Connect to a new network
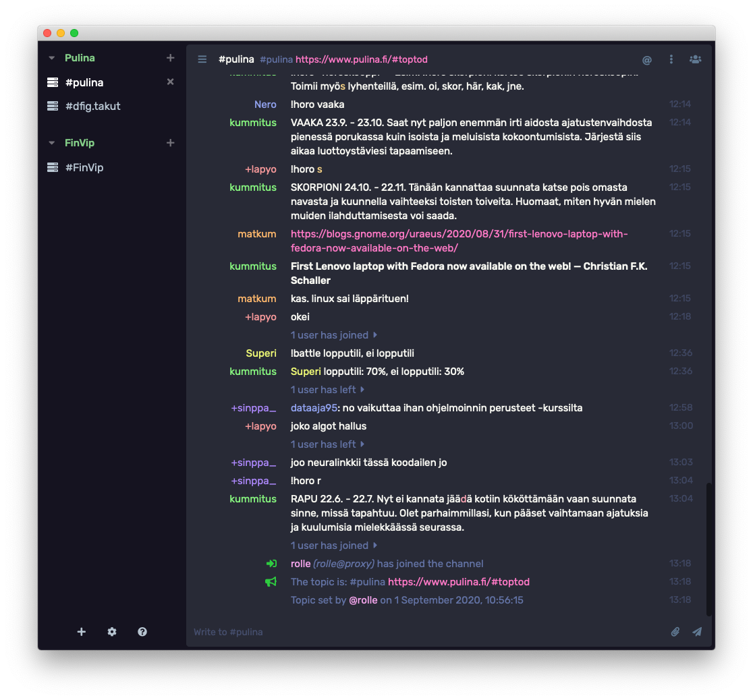 click(82, 631)
